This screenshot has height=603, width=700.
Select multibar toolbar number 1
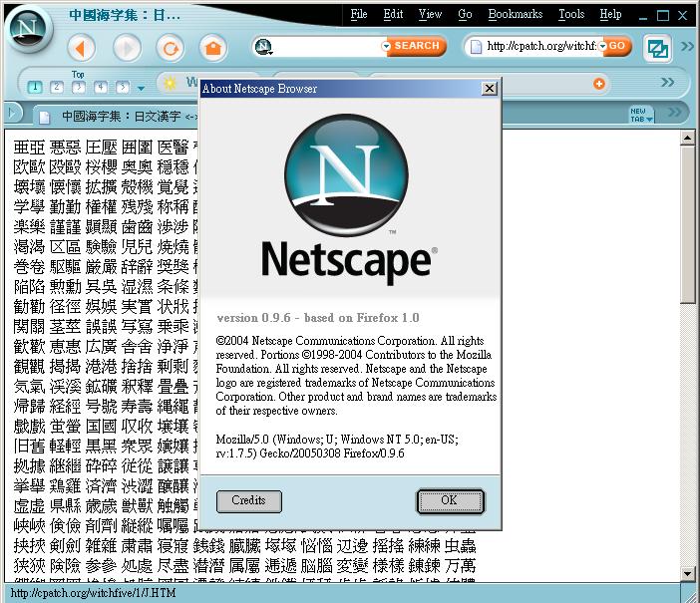tap(35, 87)
